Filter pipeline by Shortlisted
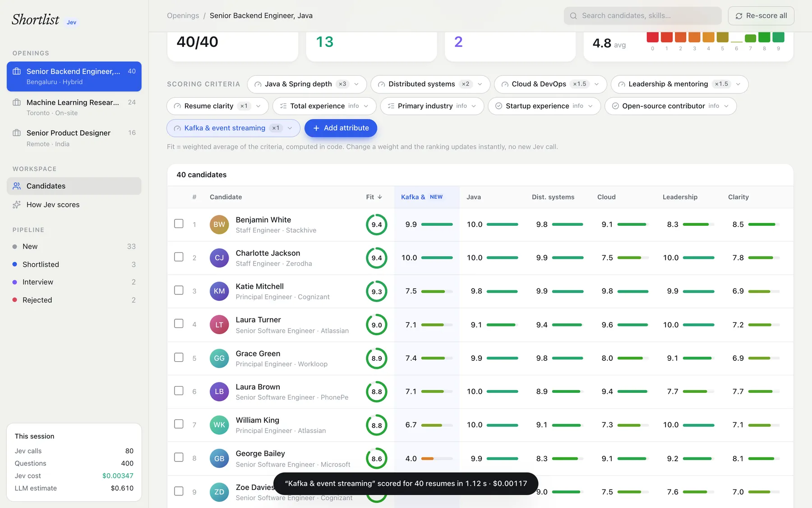Screen dimensions: 812x508 [x=74, y=264]
